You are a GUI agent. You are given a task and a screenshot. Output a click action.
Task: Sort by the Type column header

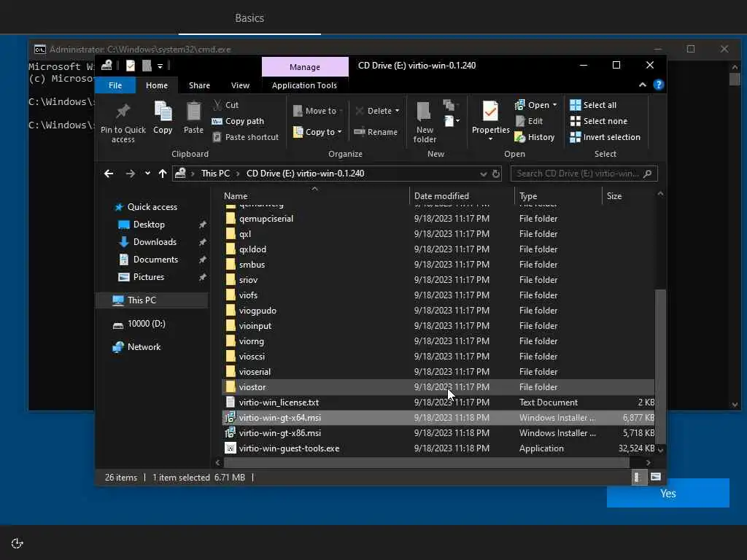[557, 195]
